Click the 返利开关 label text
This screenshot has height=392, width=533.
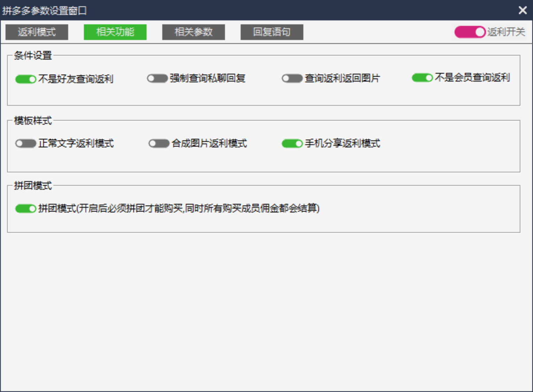coord(506,32)
